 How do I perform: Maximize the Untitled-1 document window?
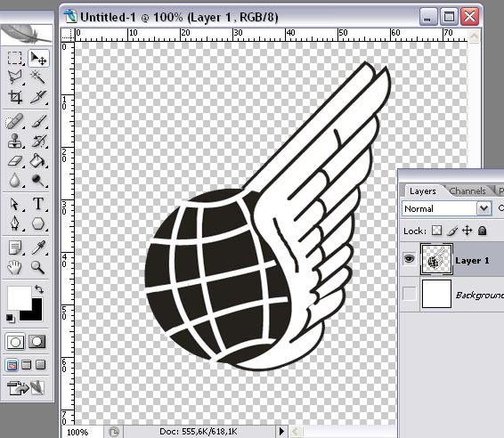[449, 16]
